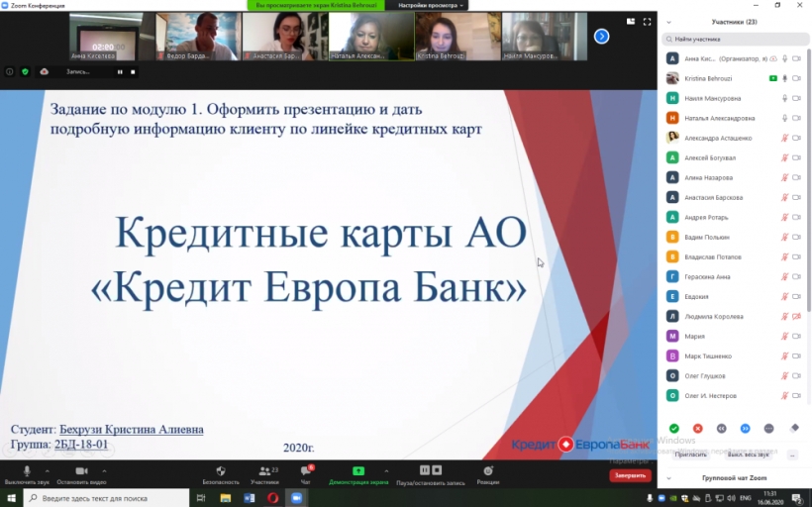The height and width of the screenshot is (507, 812).
Task: Select Наталья Александровна video thumbnail
Action: pos(371,37)
